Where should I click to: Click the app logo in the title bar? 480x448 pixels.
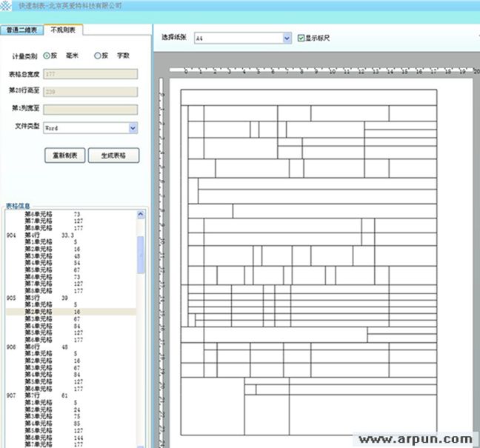click(x=7, y=6)
